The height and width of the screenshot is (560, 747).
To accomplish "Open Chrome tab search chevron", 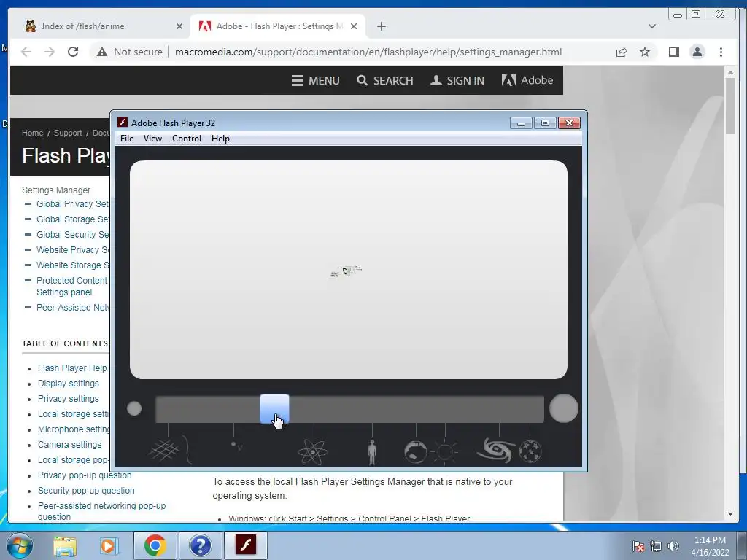I will [x=652, y=26].
